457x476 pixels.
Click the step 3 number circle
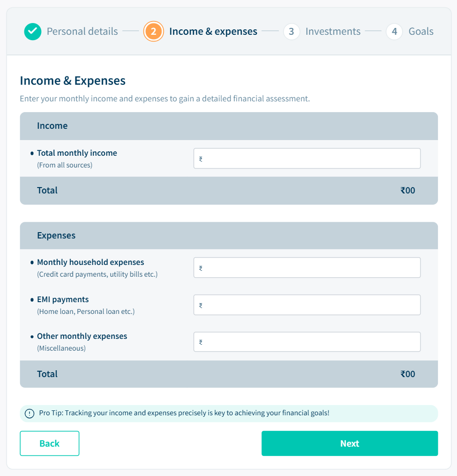(x=291, y=32)
